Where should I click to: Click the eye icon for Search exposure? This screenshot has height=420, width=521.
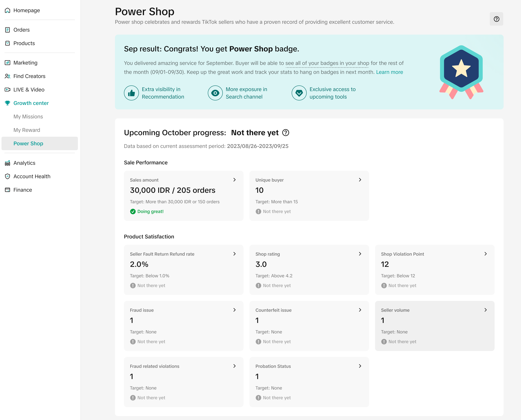(x=215, y=93)
